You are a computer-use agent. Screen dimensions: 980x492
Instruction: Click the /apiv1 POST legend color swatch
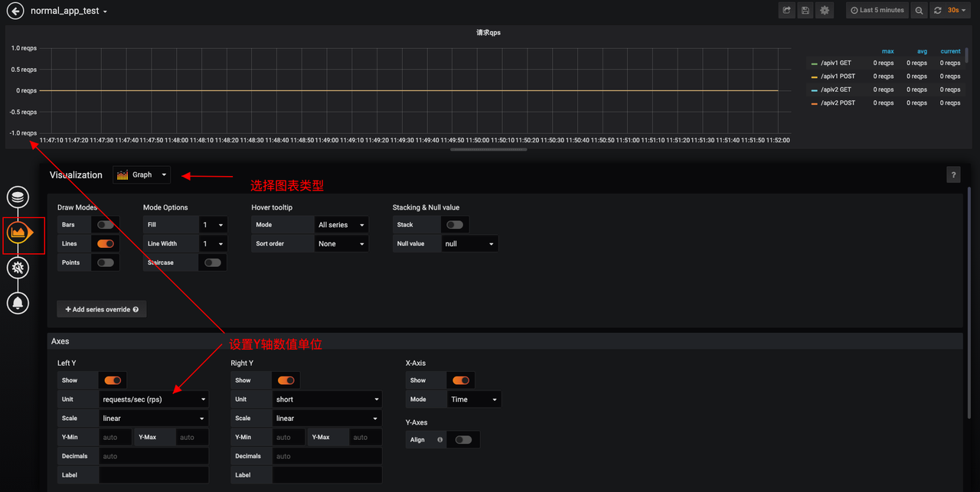(815, 77)
